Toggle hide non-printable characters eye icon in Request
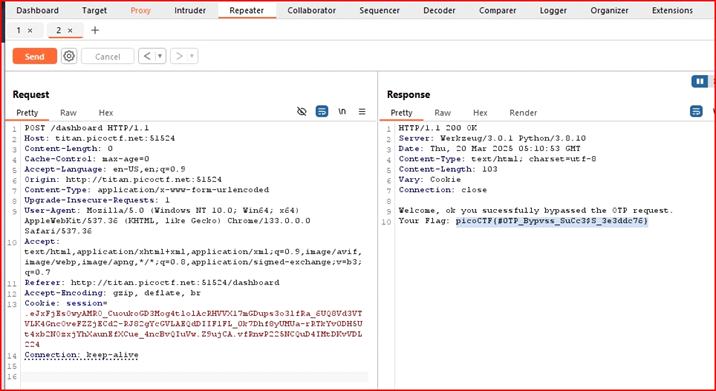The height and width of the screenshot is (391, 716). [302, 111]
